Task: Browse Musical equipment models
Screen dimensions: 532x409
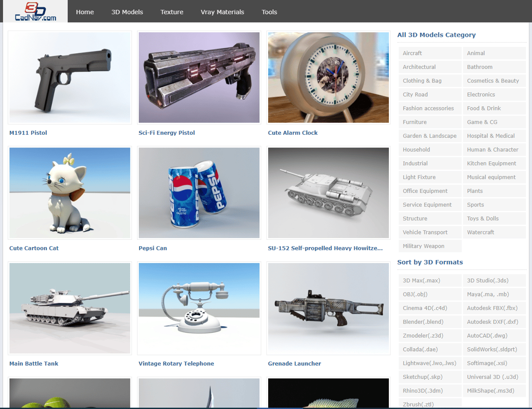Action: (494, 177)
